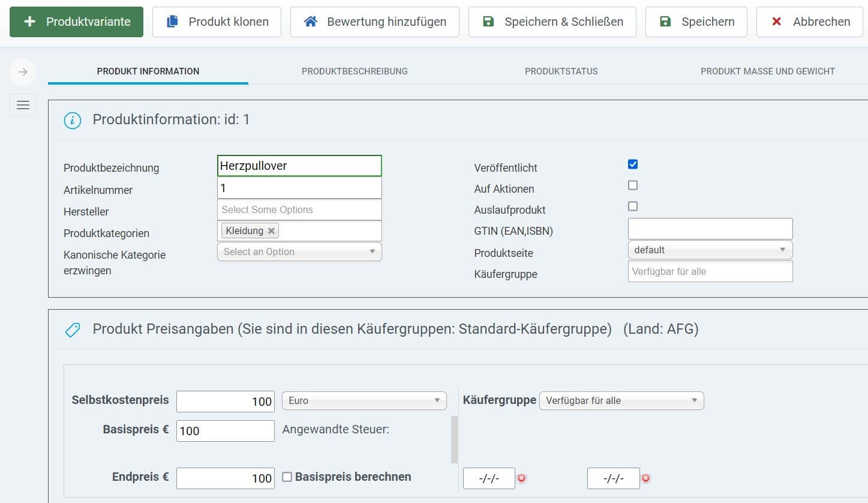Viewport: 868px width, 503px height.
Task: Click the Produktinformation info icon
Action: pos(73,120)
